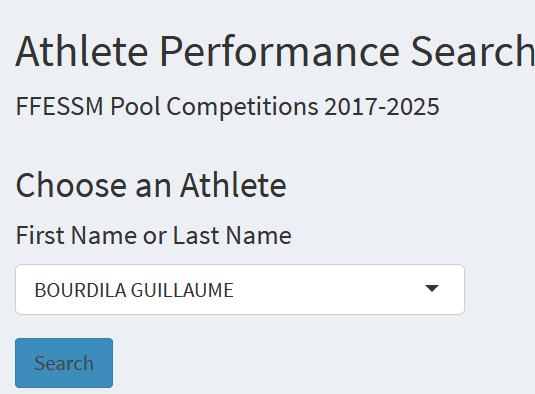The height and width of the screenshot is (394, 535).
Task: Click the word Choose in the heading
Action: point(71,185)
